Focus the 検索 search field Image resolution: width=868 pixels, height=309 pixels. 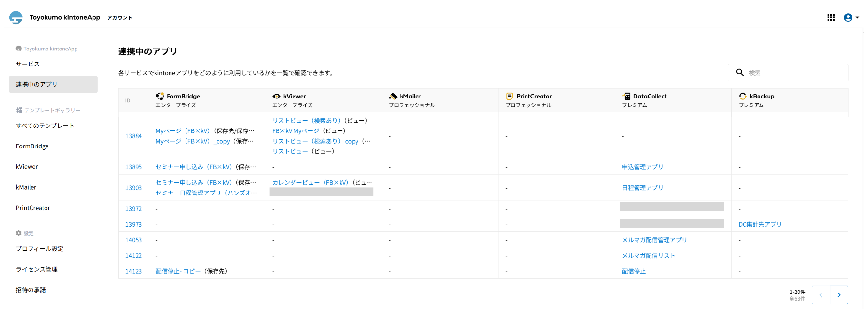tap(788, 72)
